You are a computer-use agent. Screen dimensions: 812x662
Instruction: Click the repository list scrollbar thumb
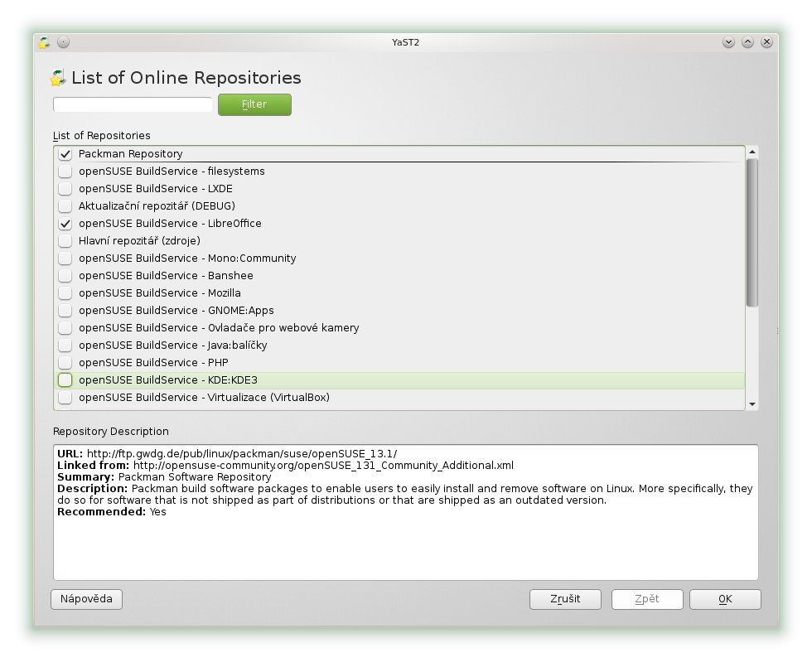point(752,233)
